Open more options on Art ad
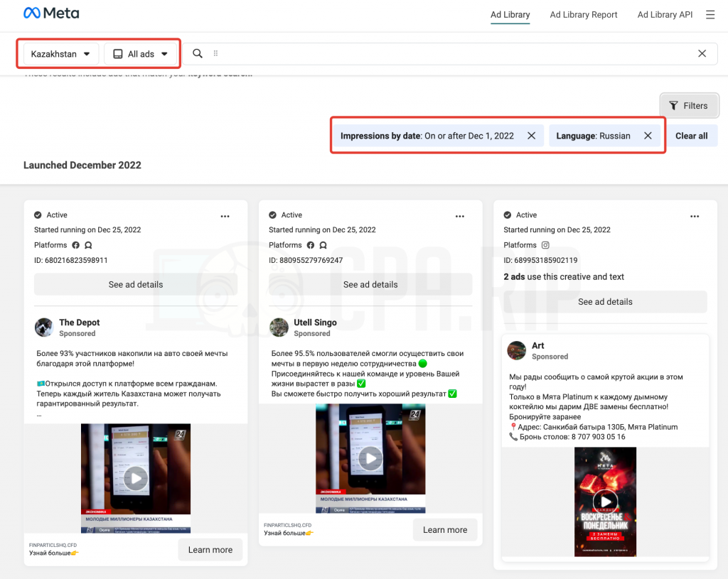Screen dimensions: 728x579 (x=695, y=216)
